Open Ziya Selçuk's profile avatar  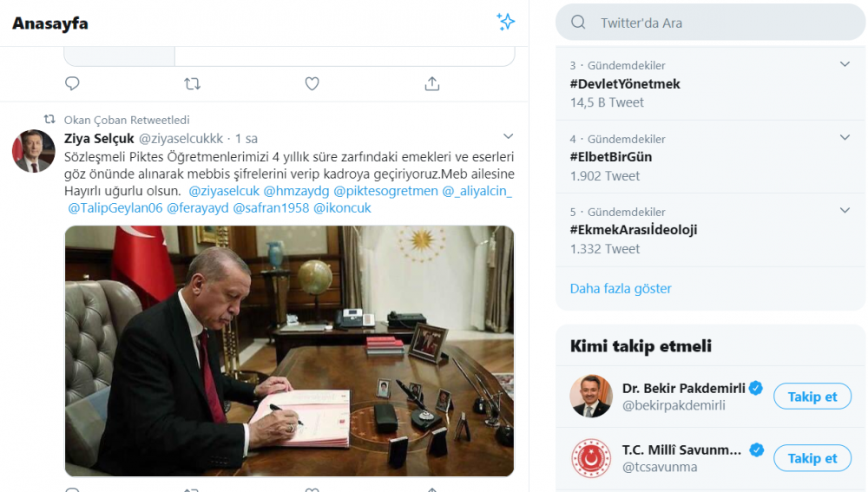pos(34,151)
